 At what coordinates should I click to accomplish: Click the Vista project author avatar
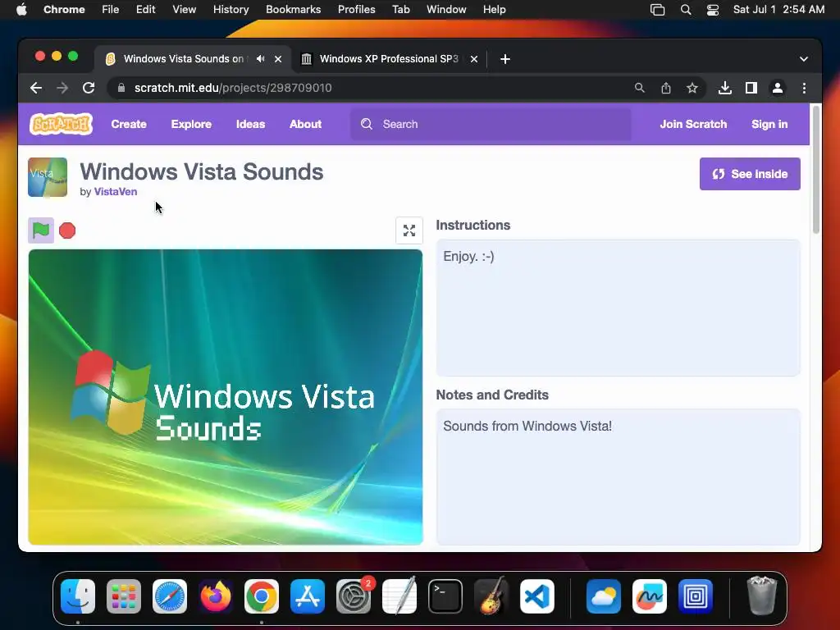tap(48, 177)
